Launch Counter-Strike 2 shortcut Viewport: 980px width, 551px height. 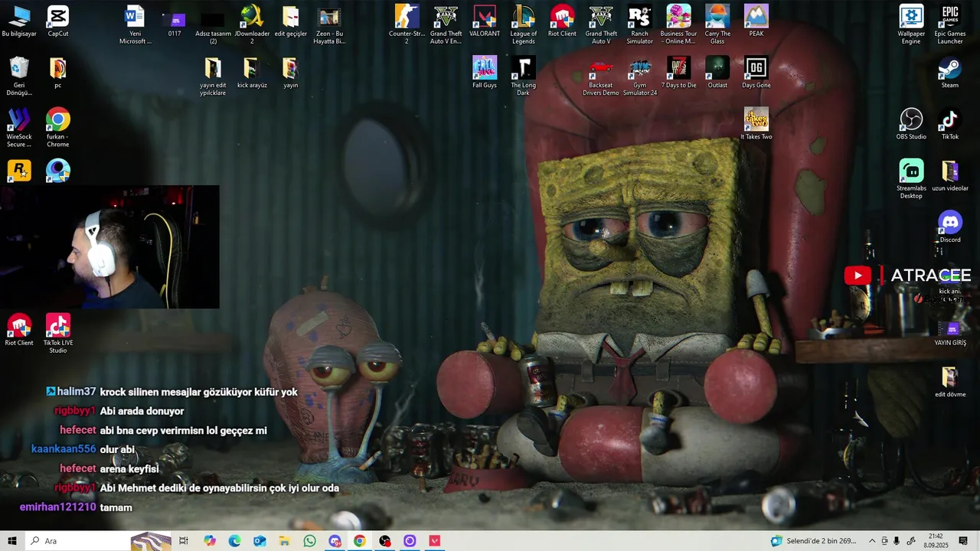coord(407,25)
